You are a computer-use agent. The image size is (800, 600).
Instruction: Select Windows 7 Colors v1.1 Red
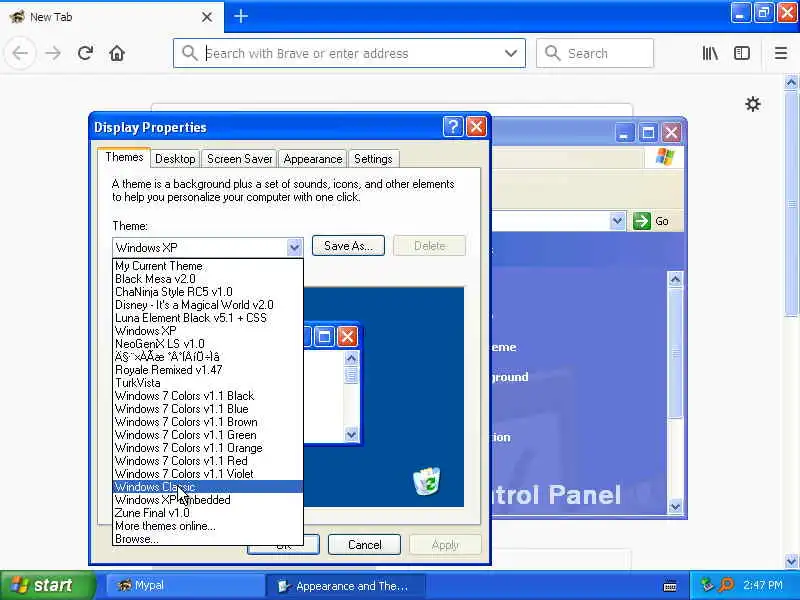(x=208, y=461)
